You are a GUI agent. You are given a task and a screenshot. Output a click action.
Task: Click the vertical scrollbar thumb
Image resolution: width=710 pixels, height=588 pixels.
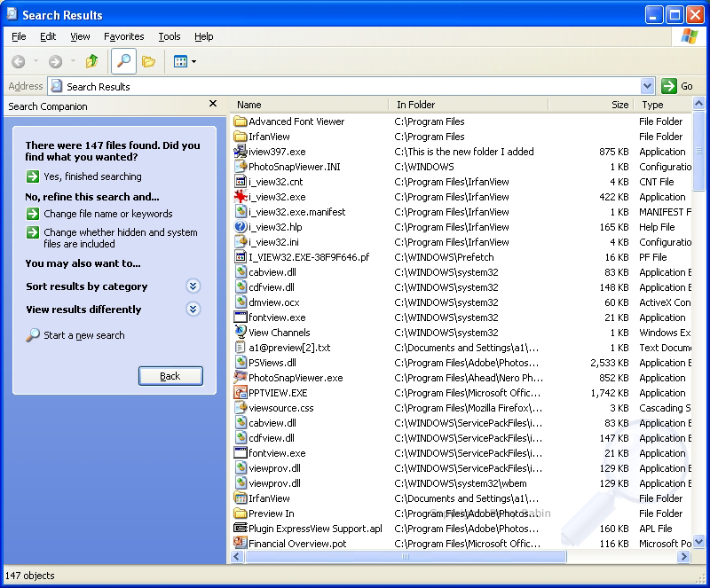(698, 151)
